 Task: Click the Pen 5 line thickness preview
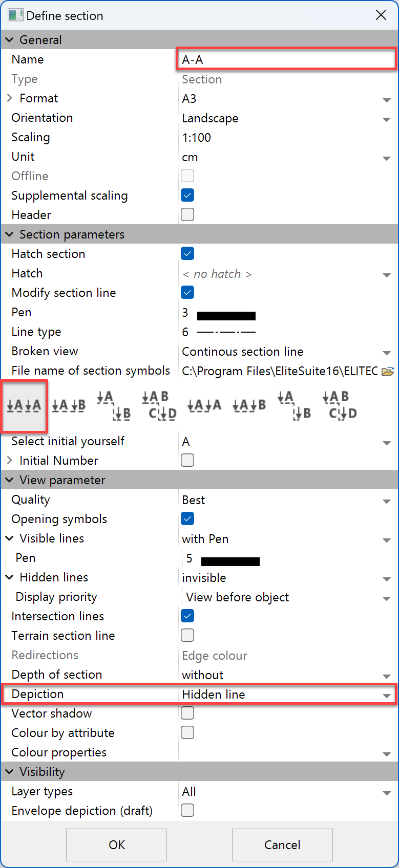coord(230,561)
